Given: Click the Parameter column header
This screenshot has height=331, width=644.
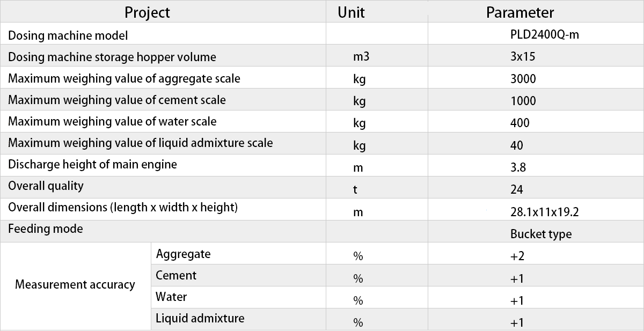Looking at the screenshot, I should [x=520, y=12].
